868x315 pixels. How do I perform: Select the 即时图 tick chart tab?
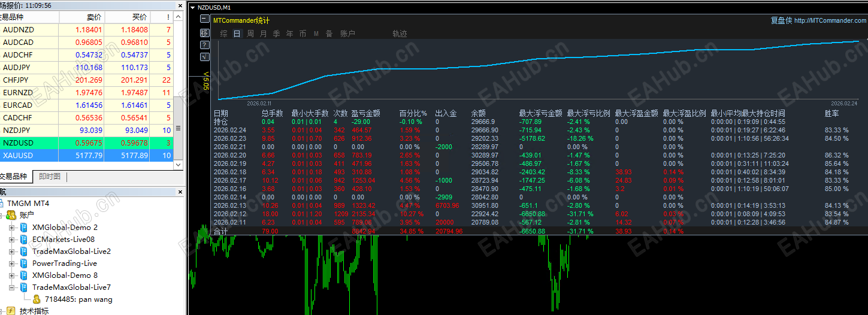[50, 176]
